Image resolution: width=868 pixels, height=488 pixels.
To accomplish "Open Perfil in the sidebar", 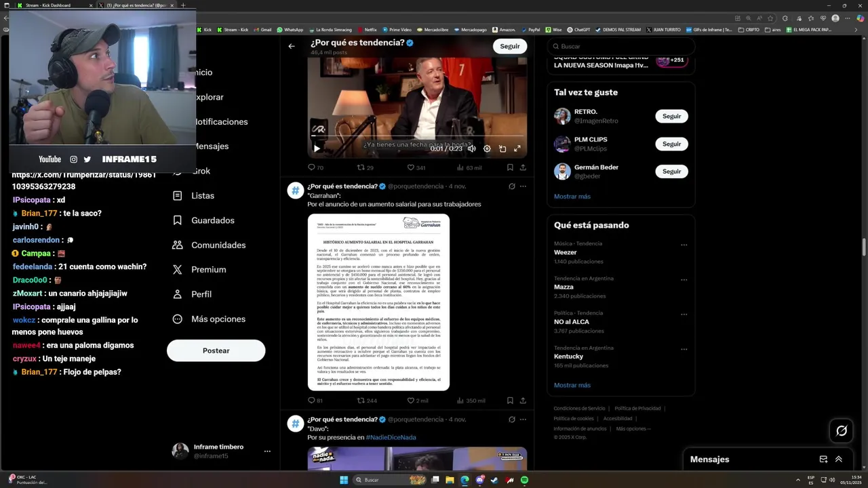I will (193, 294).
